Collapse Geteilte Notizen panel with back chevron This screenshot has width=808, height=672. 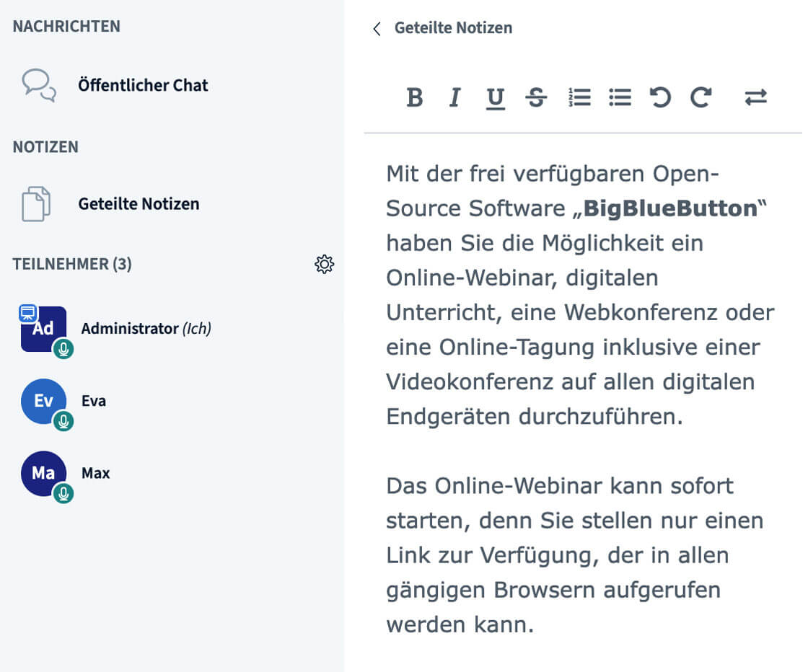coord(377,29)
